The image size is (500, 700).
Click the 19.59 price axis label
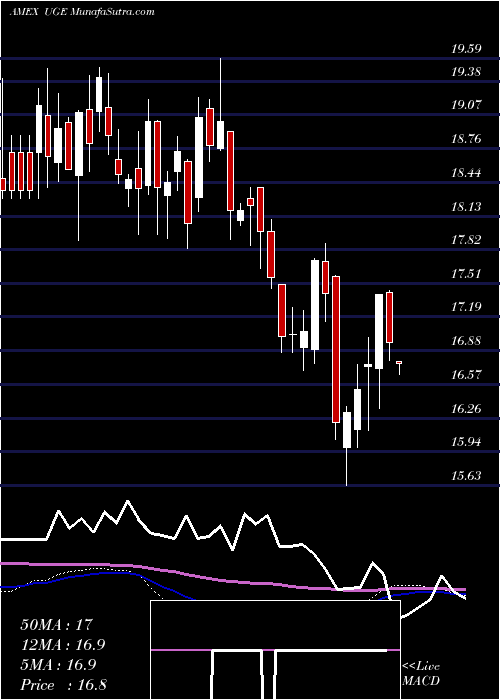[466, 49]
